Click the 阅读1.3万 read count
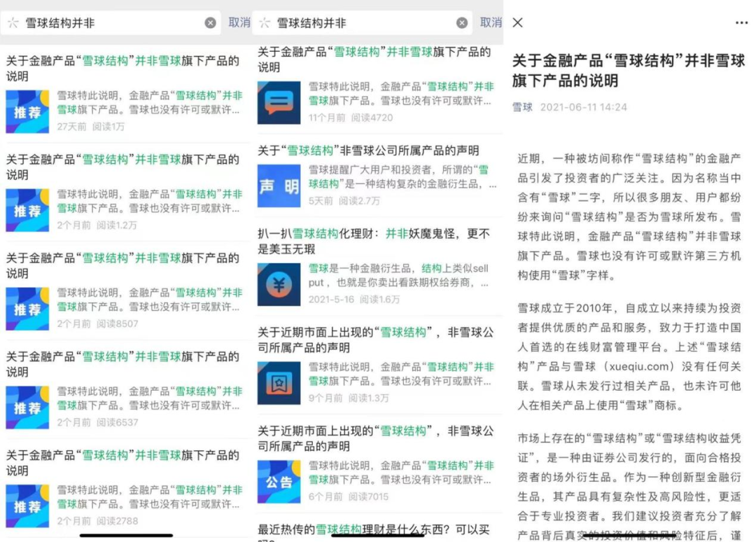Viewport: 756px width, 542px height. click(368, 398)
